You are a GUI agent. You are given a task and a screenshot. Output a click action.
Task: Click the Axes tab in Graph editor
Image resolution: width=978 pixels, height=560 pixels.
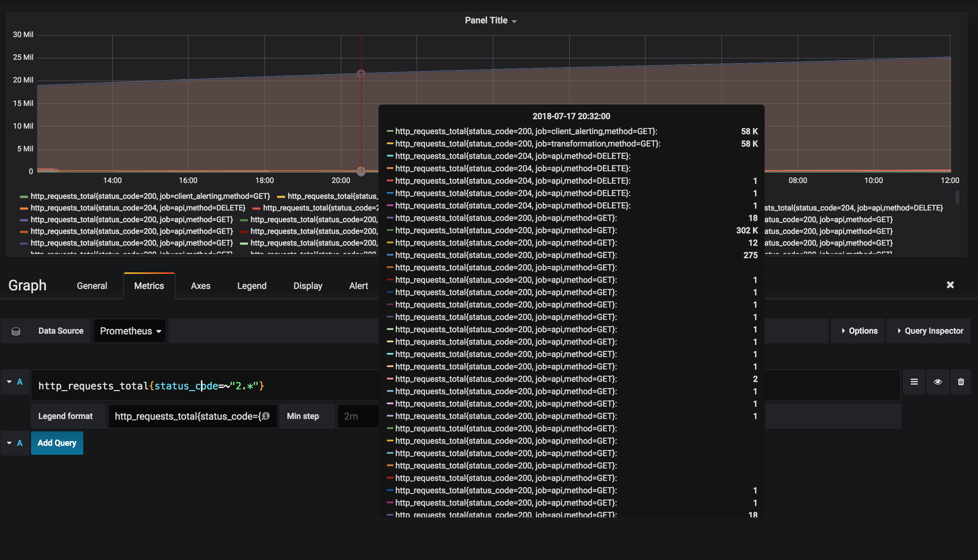click(x=200, y=285)
